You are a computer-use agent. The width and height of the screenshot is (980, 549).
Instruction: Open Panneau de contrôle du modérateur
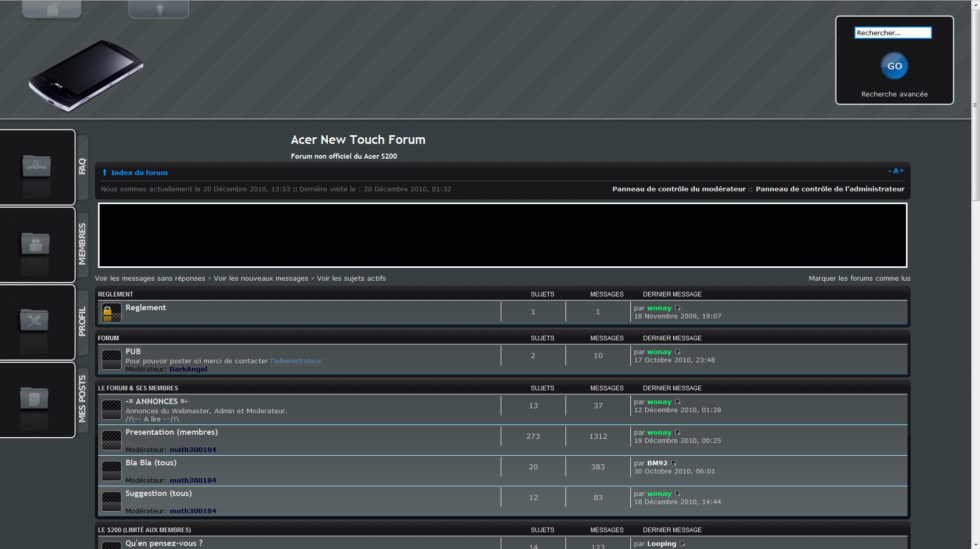point(679,189)
